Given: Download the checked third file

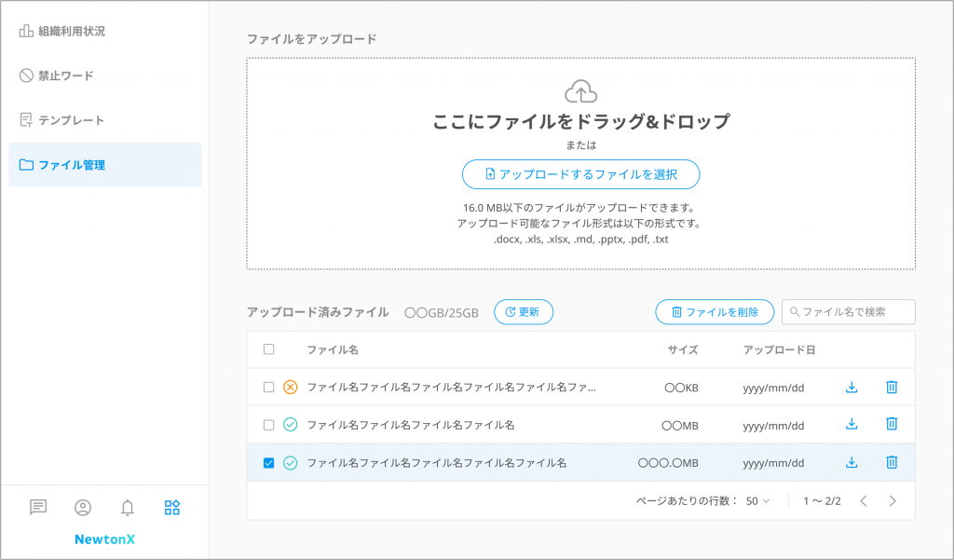Looking at the screenshot, I should point(851,462).
